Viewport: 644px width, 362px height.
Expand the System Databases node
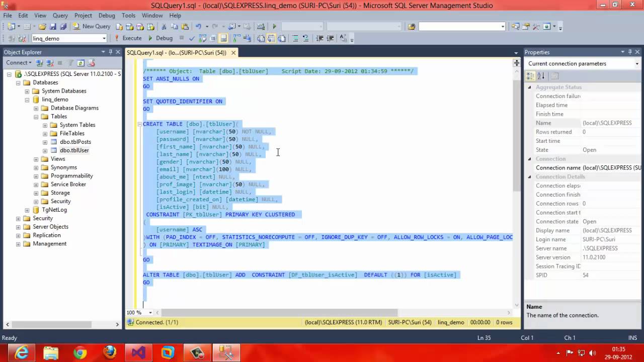27,91
